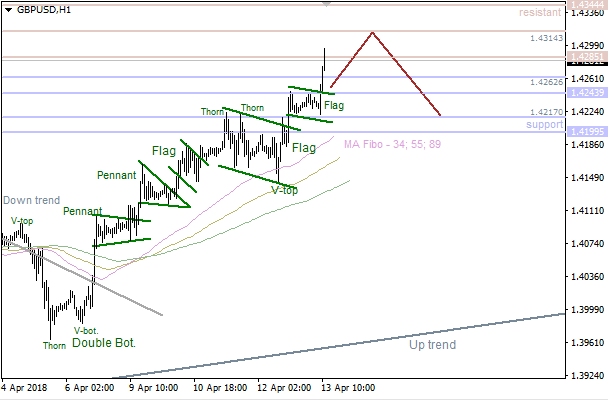608x400 pixels.
Task: Click the highlighted 1.42439 price axis tag
Action: point(586,92)
